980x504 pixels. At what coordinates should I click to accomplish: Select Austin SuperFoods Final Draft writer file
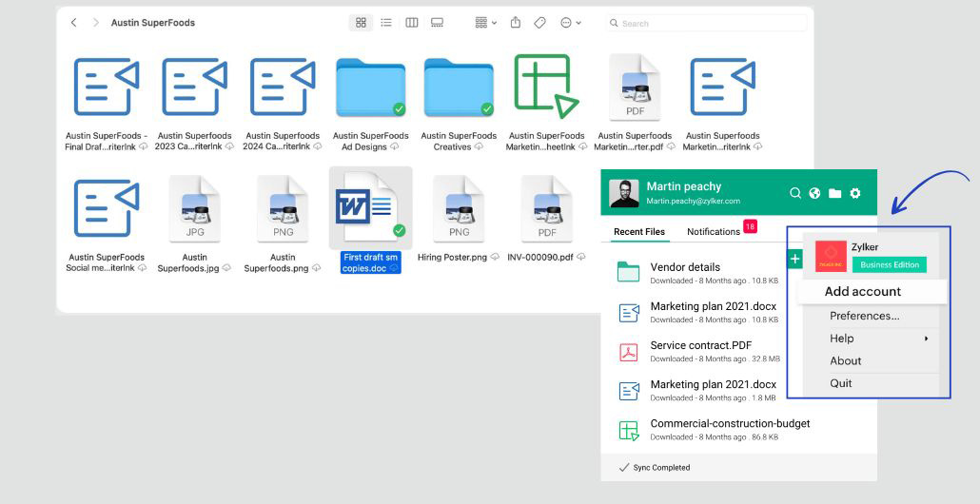click(107, 104)
